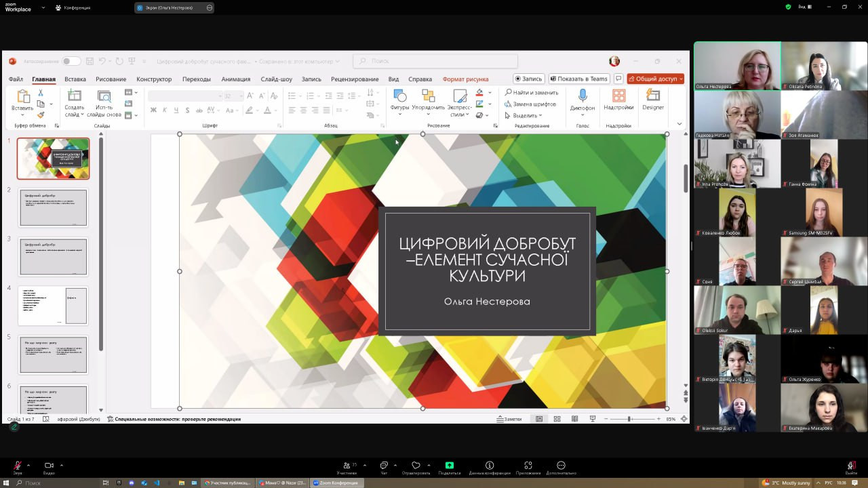
Task: Switch to the Animation (Анимация) tab
Action: point(235,79)
